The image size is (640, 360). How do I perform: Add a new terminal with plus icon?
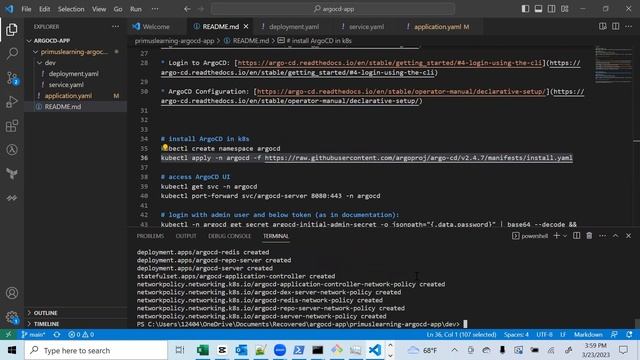point(556,236)
